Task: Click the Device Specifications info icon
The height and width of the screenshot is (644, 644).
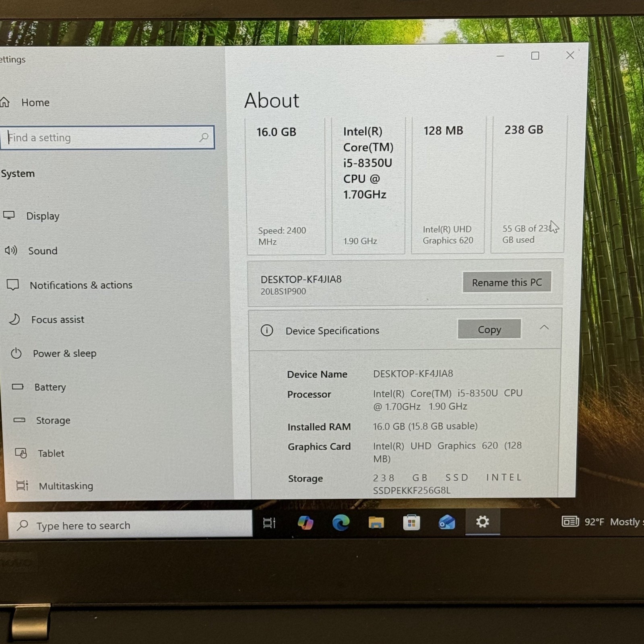Action: 266,330
